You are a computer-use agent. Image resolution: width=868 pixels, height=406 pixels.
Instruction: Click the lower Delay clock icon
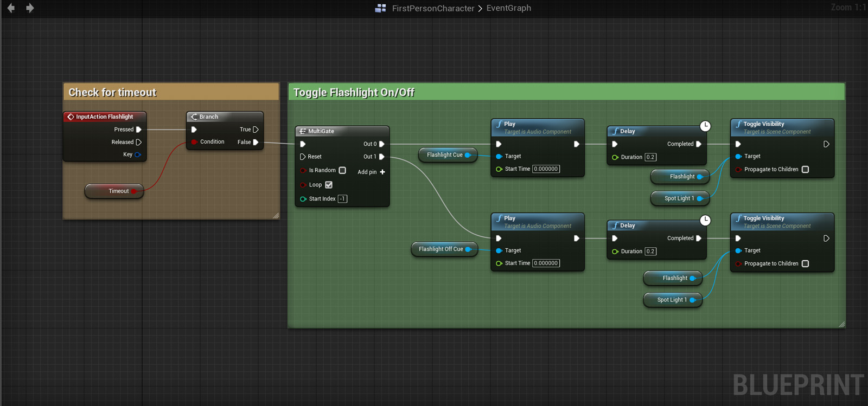[x=705, y=221]
